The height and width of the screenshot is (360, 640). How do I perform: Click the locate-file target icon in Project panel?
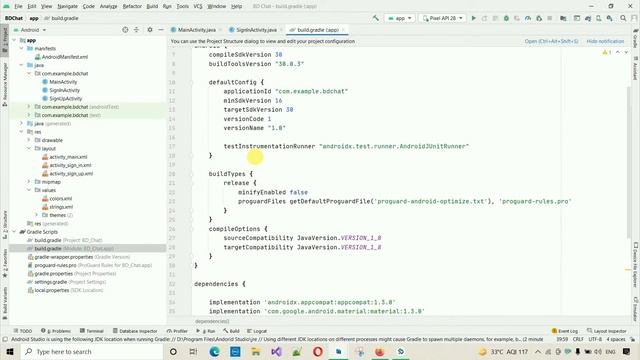point(125,30)
